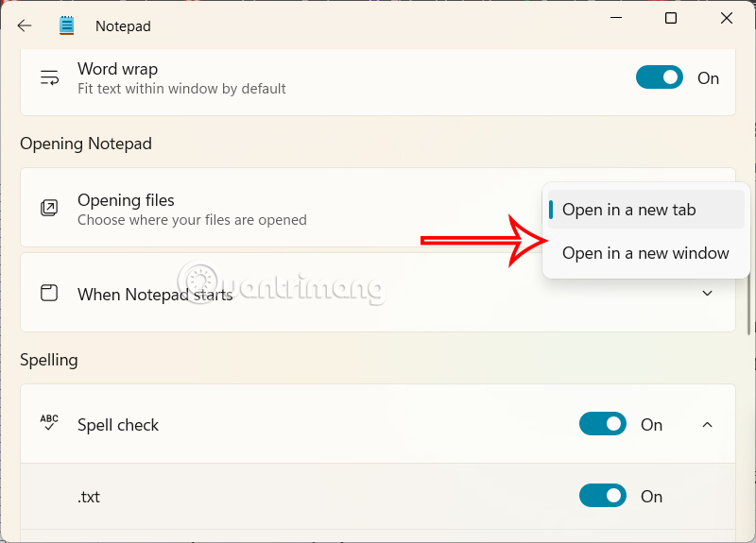Go back using the back arrow
The image size is (756, 543).
25,25
